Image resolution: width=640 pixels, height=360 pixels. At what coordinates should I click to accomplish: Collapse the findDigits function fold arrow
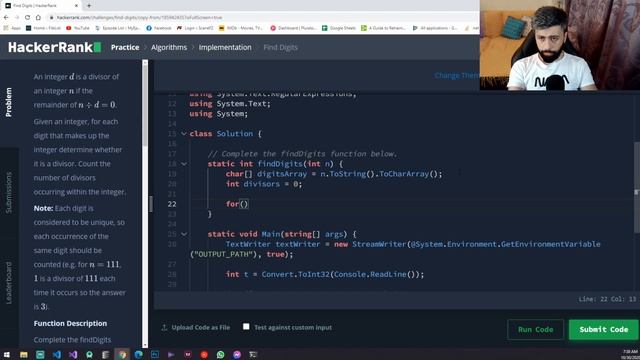click(x=184, y=164)
